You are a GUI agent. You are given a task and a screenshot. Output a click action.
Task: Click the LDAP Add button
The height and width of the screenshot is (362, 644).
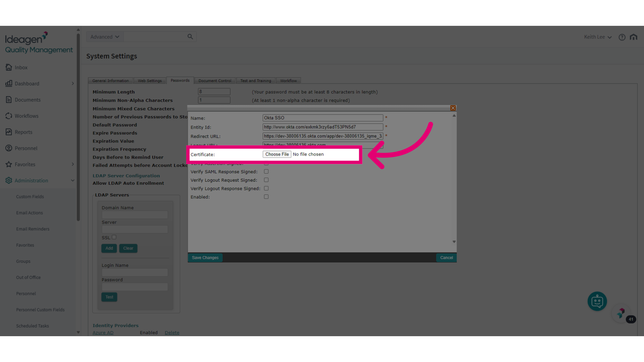pyautogui.click(x=109, y=248)
